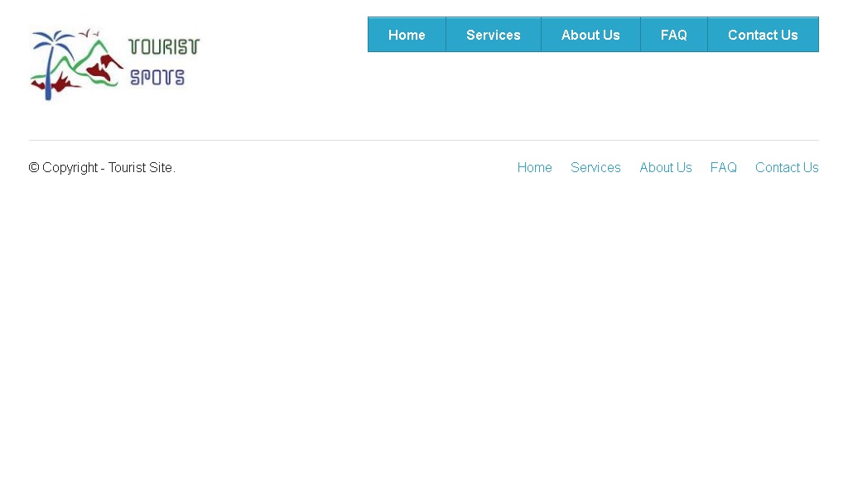848x504 pixels.
Task: Follow the Home link in the footer
Action: tap(534, 167)
